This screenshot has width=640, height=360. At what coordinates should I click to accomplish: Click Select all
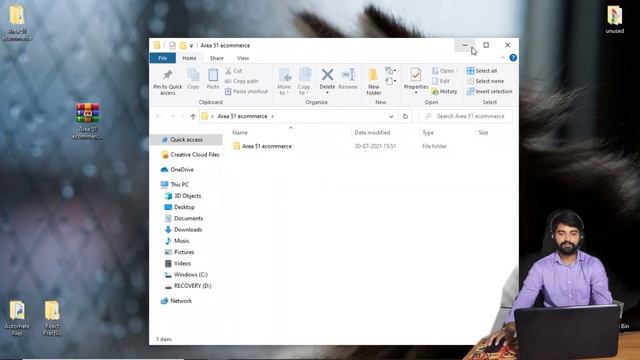(x=482, y=71)
